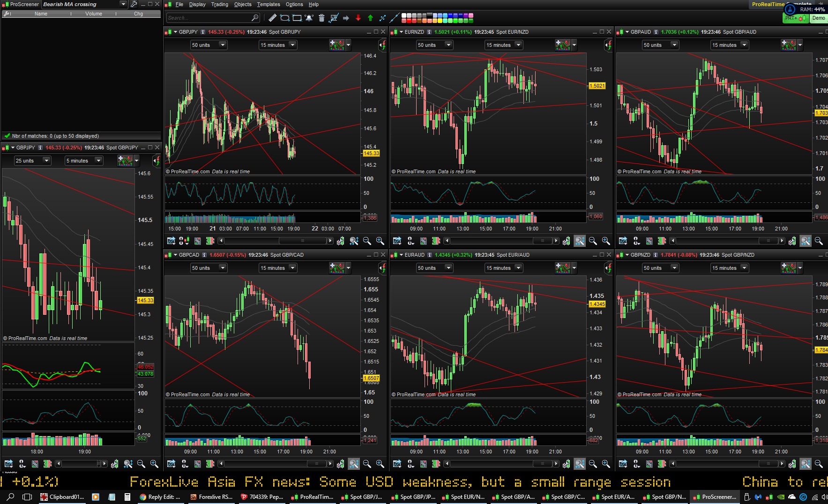This screenshot has width=828, height=504.
Task: Toggle horizontal zoom fit on GBPNZD chart
Action: (806, 464)
